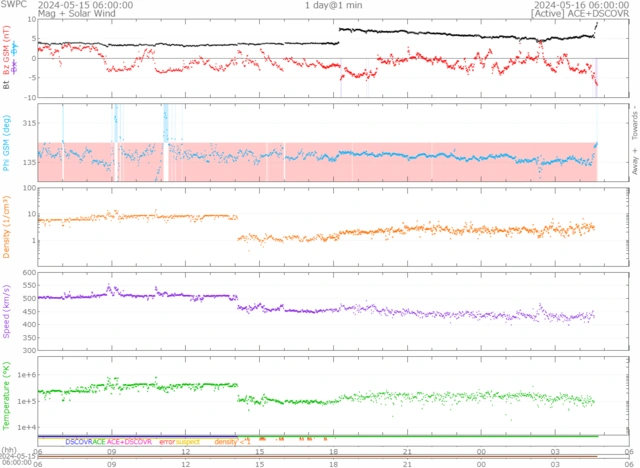Click inside the Temperature plot panel
Screen dimensions: 640x468
point(333,396)
